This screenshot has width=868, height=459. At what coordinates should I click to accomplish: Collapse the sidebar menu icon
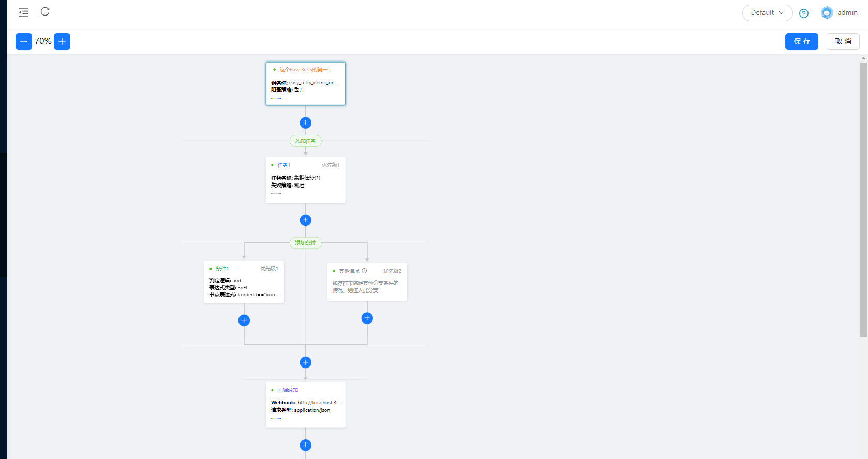tap(24, 12)
